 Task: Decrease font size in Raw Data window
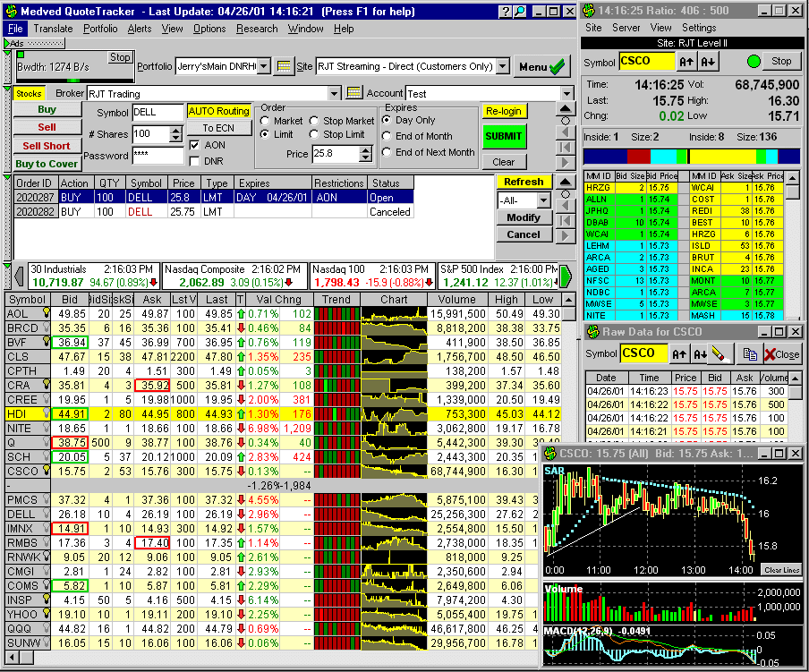[698, 353]
